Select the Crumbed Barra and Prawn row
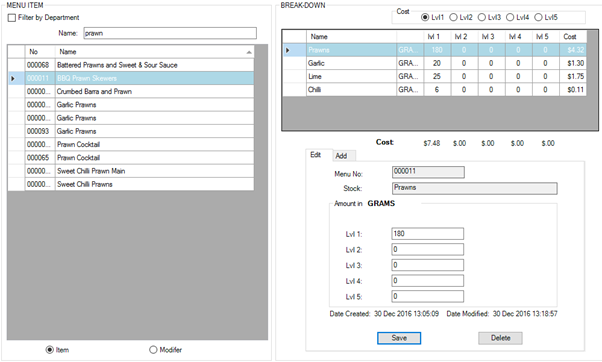 pyautogui.click(x=131, y=91)
